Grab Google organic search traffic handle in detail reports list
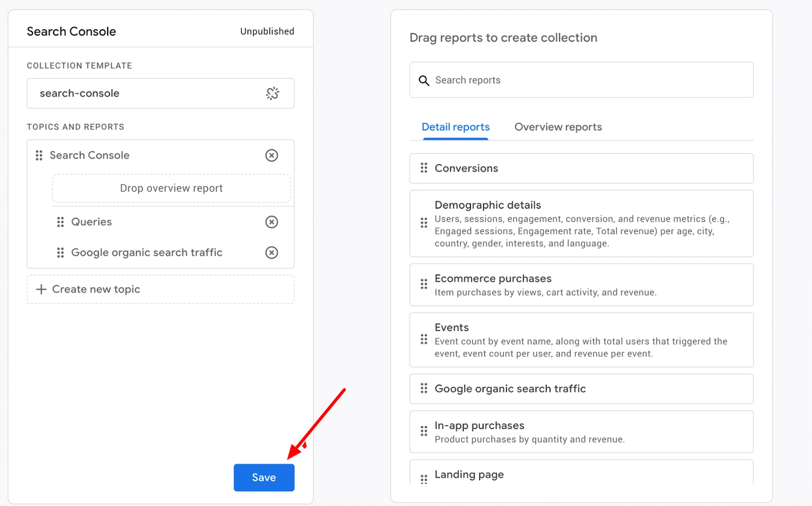Image resolution: width=812 pixels, height=506 pixels. click(424, 389)
